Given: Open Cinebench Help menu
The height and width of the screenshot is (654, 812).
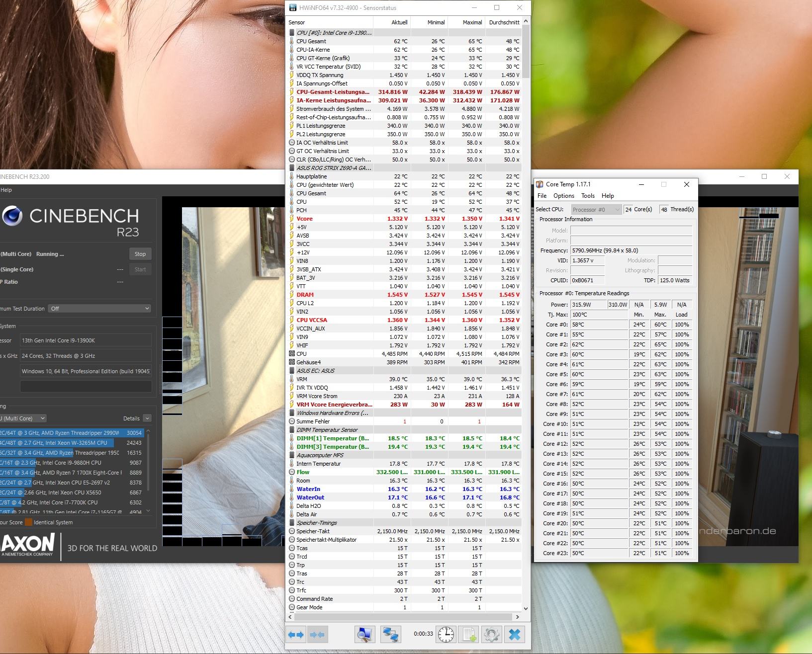Looking at the screenshot, I should click(x=6, y=190).
